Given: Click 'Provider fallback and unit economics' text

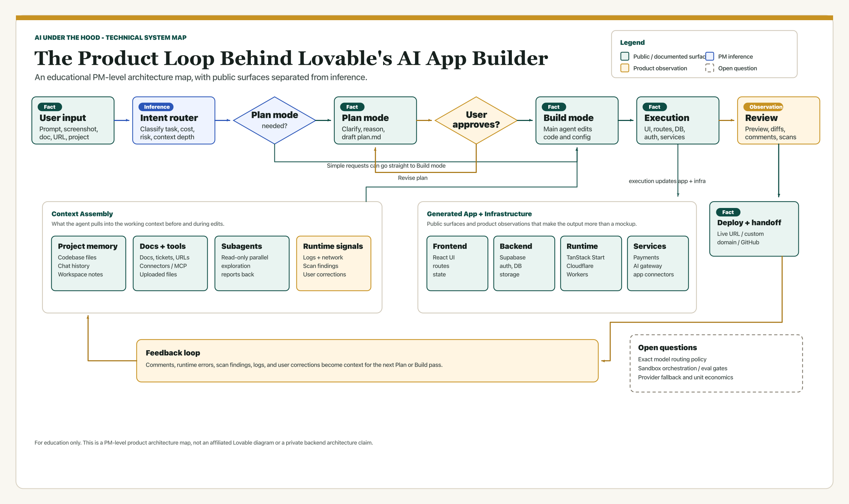Looking at the screenshot, I should (686, 377).
